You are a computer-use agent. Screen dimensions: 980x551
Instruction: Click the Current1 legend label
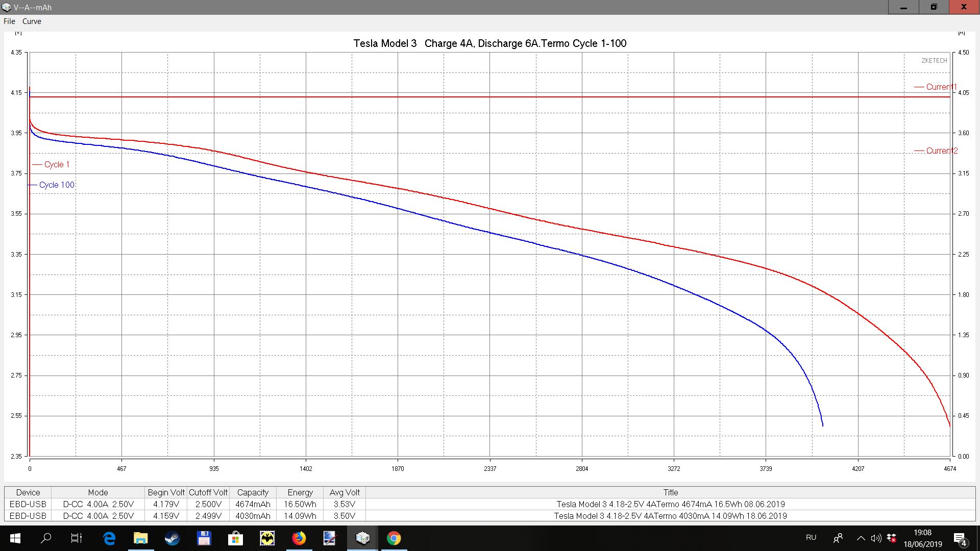coord(941,87)
